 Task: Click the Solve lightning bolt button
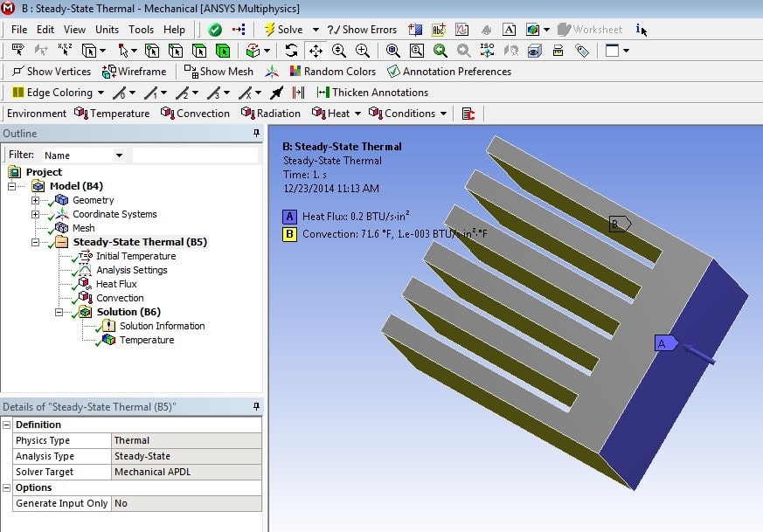point(284,30)
